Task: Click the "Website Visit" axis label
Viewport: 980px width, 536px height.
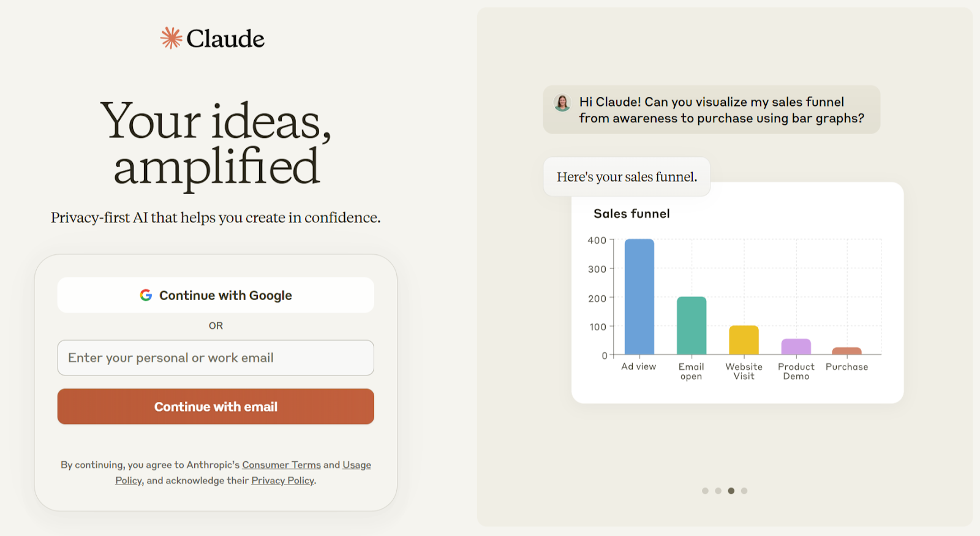Action: (x=744, y=371)
